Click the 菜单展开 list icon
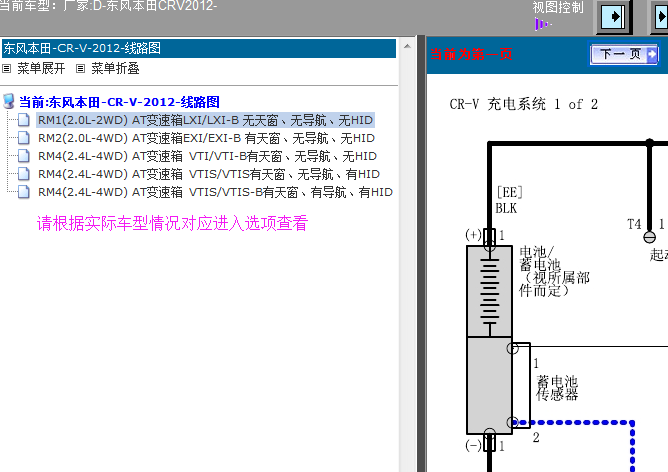This screenshot has height=472, width=668. 6,68
